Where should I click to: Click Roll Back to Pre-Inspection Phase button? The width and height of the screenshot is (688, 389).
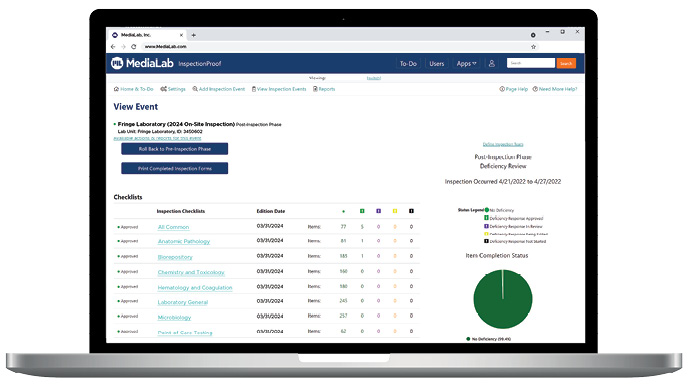click(x=175, y=149)
